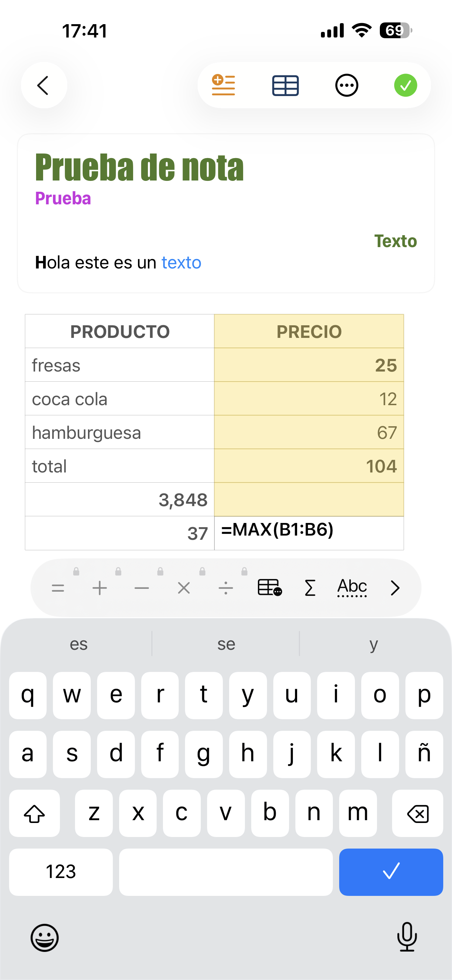Tap the green done checkmark

pos(405,85)
